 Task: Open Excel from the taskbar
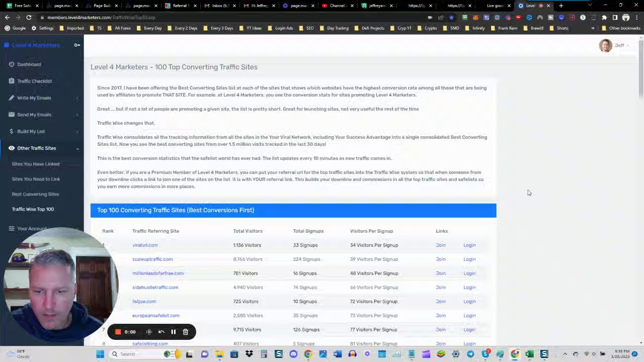(x=529, y=354)
